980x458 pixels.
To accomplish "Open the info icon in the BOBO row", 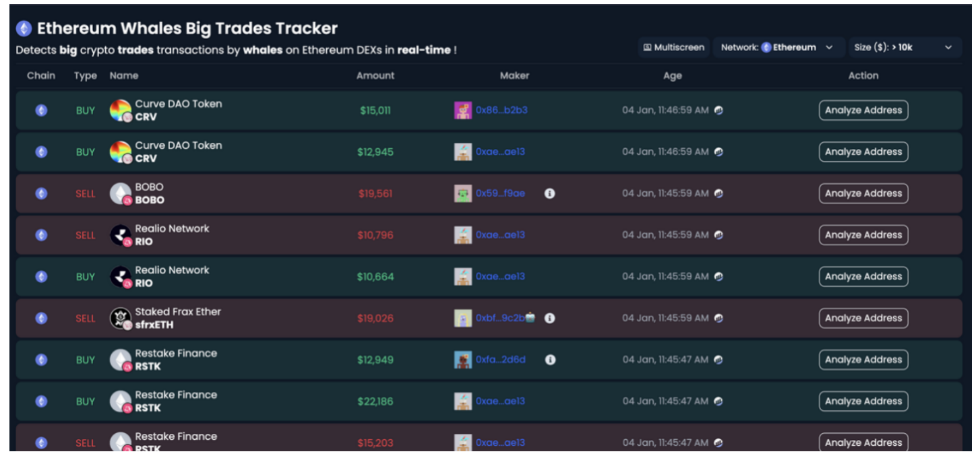I will [549, 193].
